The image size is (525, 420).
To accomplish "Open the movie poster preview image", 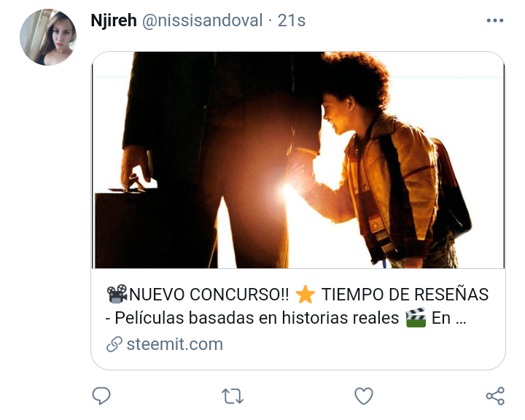I will tap(298, 160).
